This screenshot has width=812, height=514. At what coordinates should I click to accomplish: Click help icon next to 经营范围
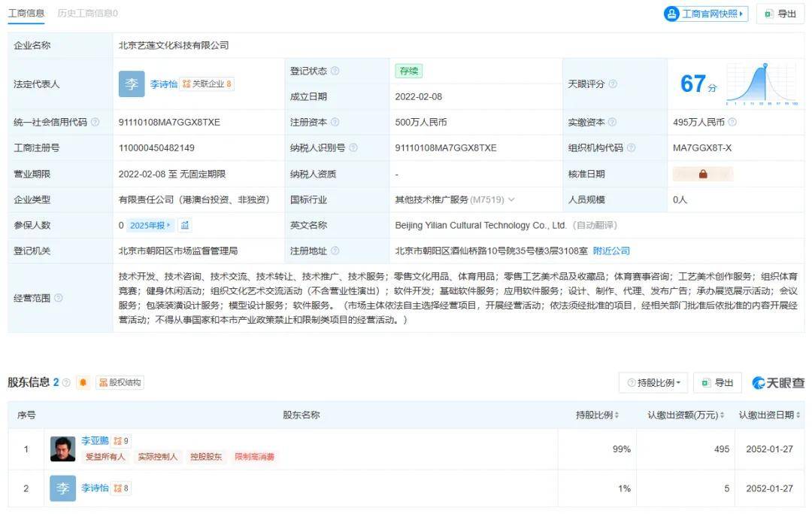click(59, 298)
